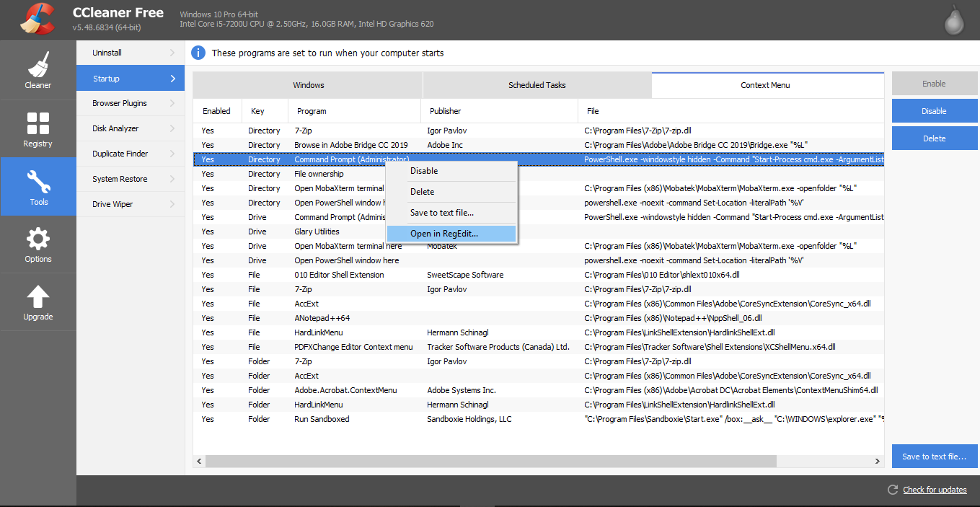Viewport: 980px width, 507px height.
Task: Click Save to text file button at bottom right
Action: (x=935, y=457)
